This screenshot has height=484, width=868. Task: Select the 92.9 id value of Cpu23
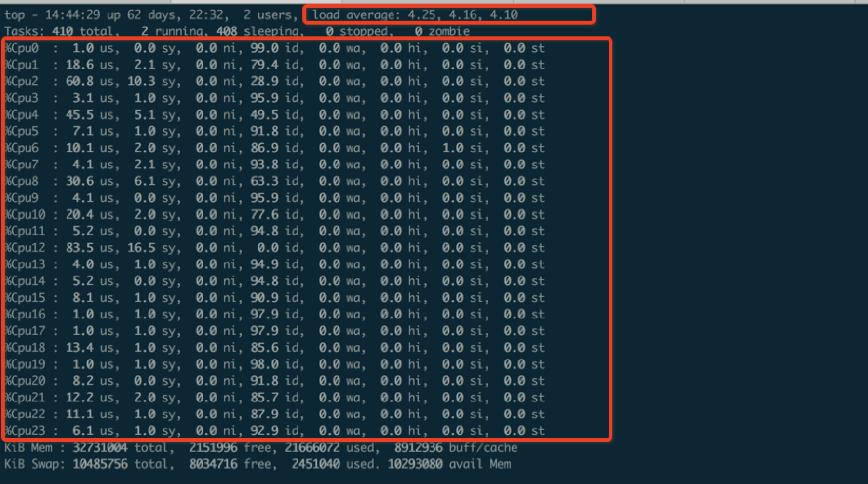pos(264,431)
